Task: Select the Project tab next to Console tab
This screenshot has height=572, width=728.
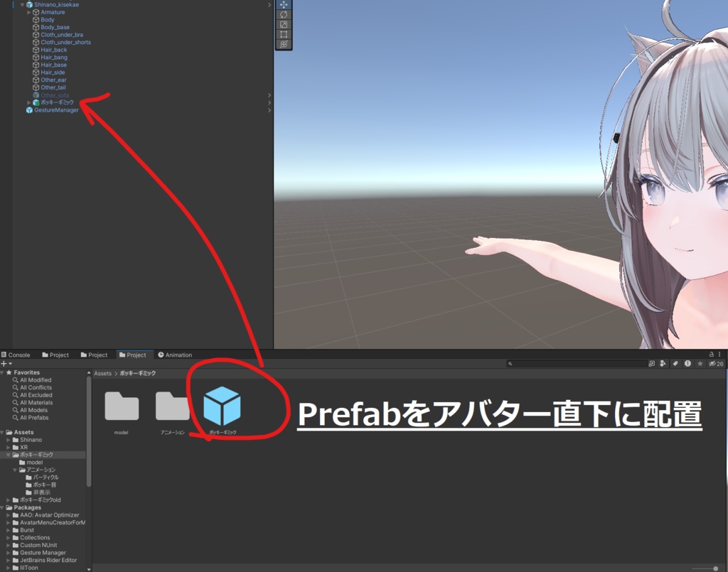Action: tap(55, 355)
